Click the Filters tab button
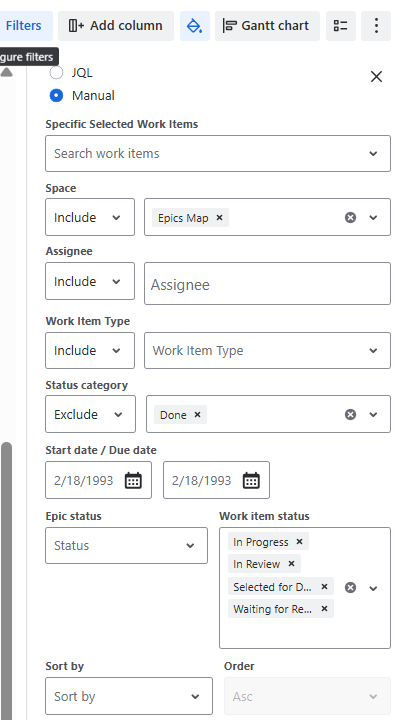Viewport: 404px width, 720px height. 23,26
